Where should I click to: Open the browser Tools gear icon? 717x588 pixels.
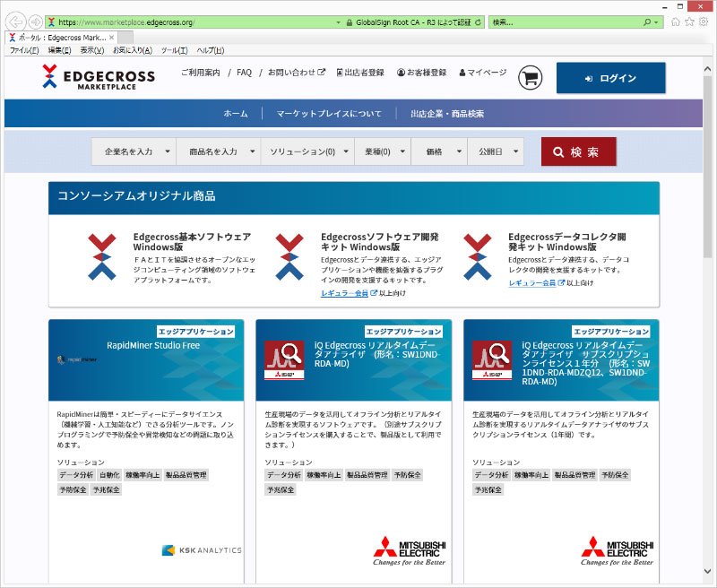tap(704, 22)
